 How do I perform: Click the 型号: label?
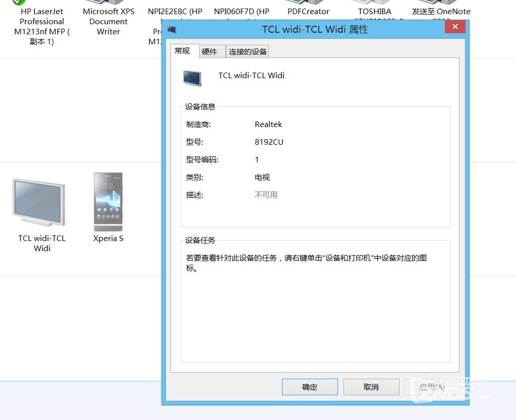195,142
